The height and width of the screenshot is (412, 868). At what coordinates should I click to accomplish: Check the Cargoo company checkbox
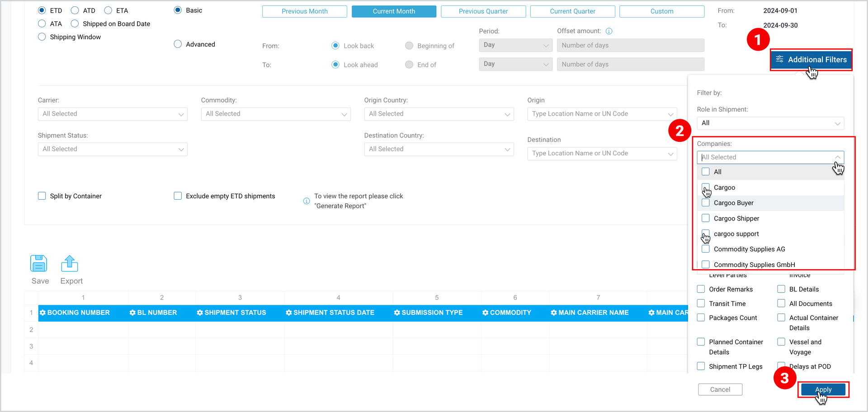pos(706,187)
